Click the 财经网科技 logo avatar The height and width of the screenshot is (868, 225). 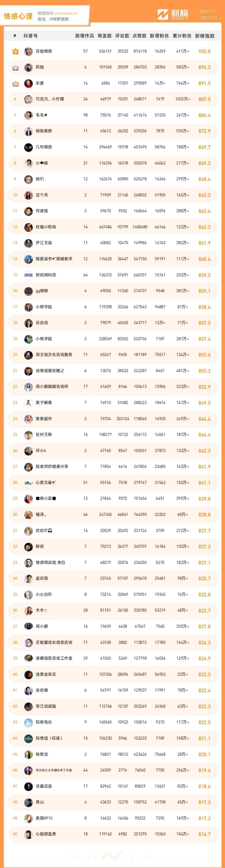(29, 275)
